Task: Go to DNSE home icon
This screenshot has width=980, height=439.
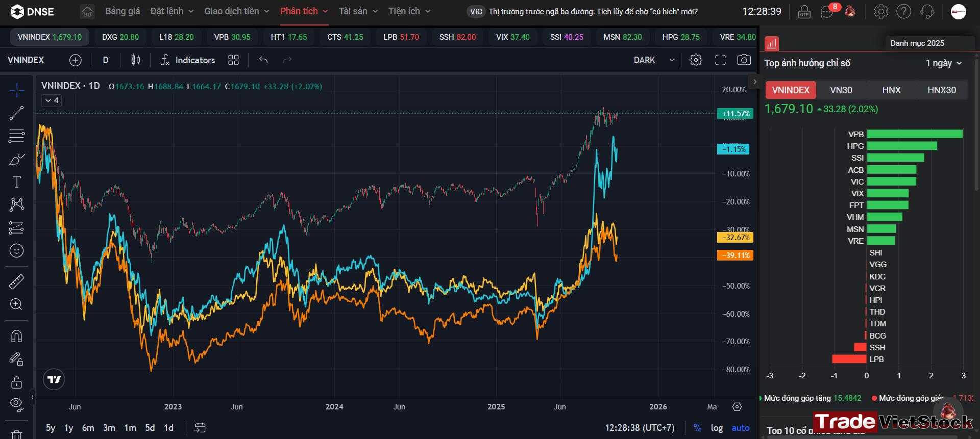Action: 87,11
